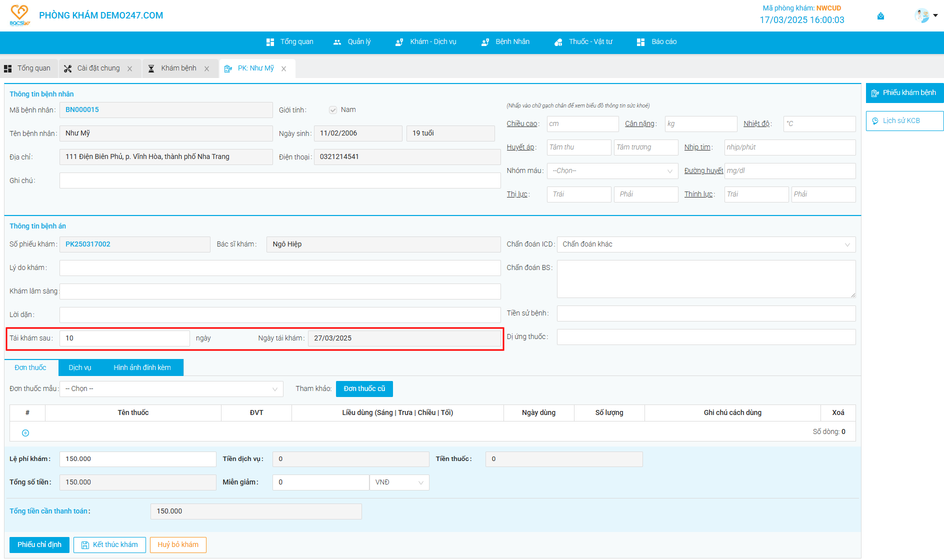
Task: Click the Quản lý people icon
Action: (x=337, y=42)
